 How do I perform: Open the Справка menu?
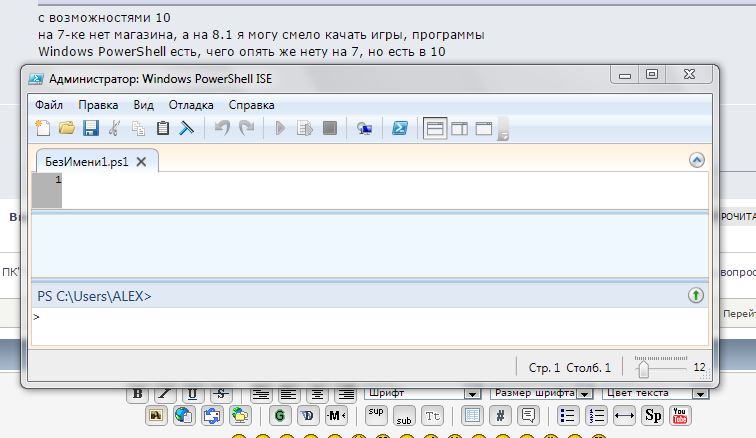coord(252,105)
